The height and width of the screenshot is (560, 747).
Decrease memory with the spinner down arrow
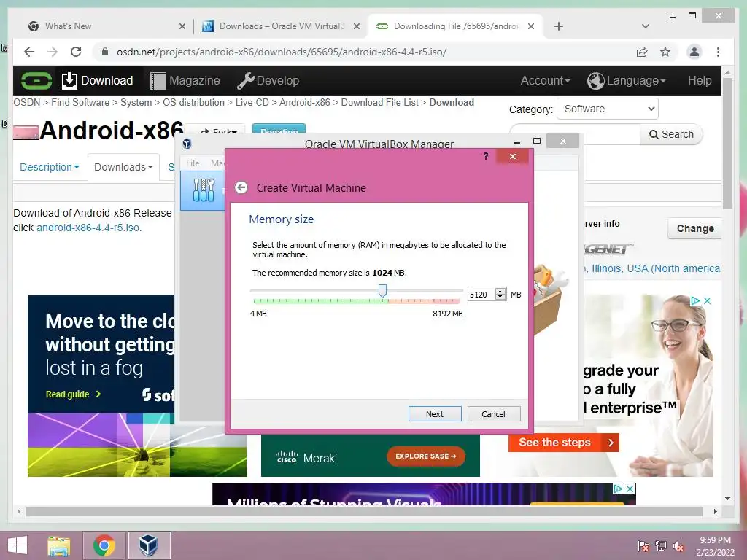(500, 297)
